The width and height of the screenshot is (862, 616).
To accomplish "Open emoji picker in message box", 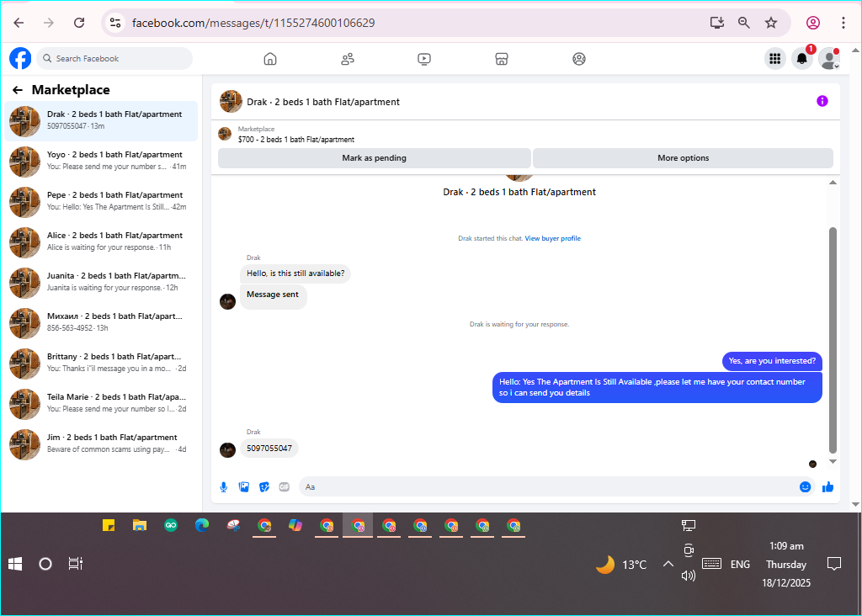I will pos(805,487).
